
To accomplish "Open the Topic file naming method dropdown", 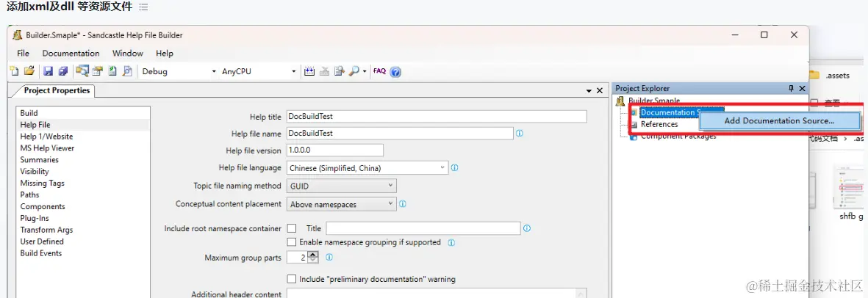I will click(x=342, y=186).
